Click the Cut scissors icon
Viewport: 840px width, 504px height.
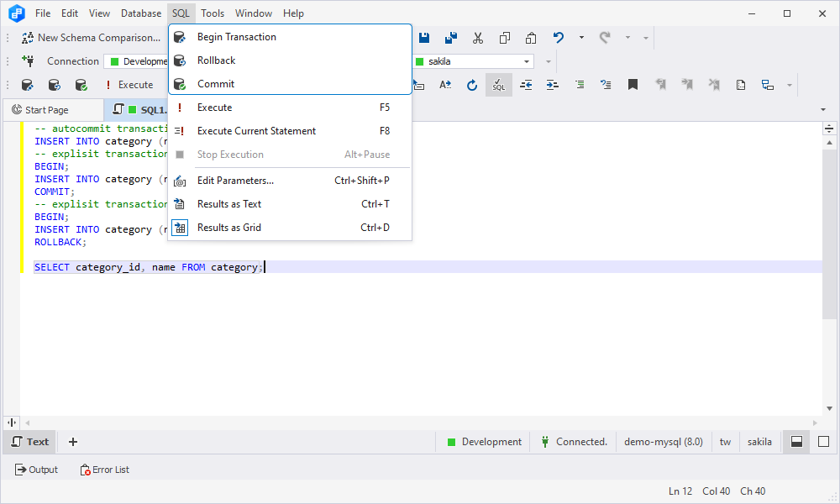click(x=478, y=38)
